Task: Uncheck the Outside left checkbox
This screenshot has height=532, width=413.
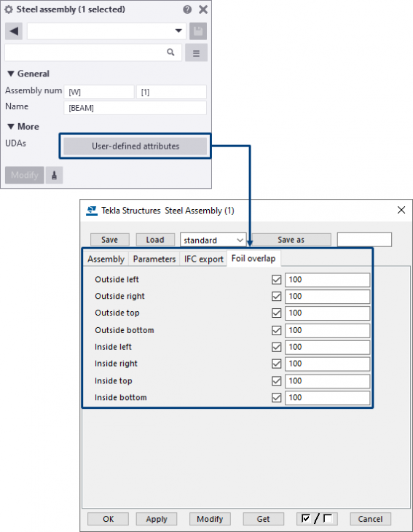Action: (276, 280)
